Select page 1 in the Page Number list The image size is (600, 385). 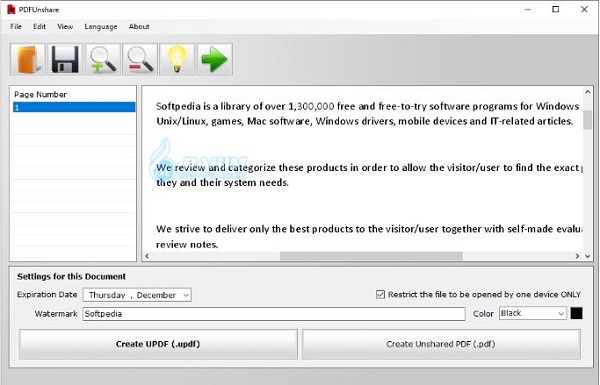[74, 107]
